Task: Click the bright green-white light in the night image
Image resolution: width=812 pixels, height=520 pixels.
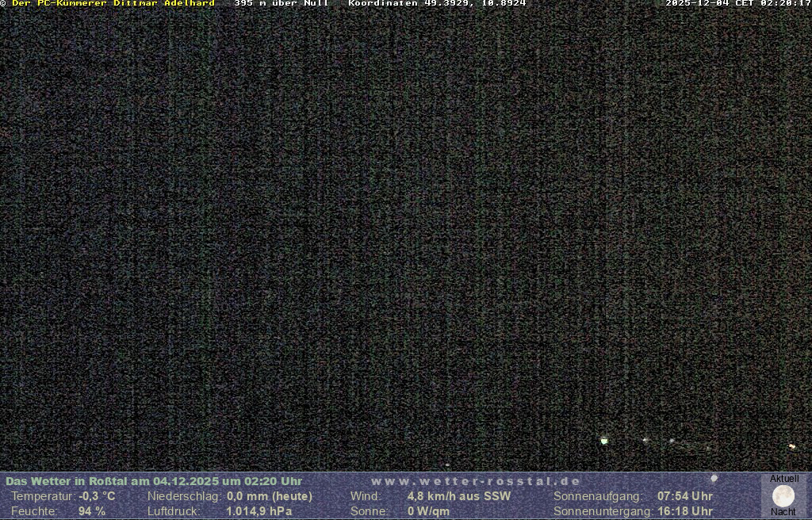Action: (x=604, y=440)
